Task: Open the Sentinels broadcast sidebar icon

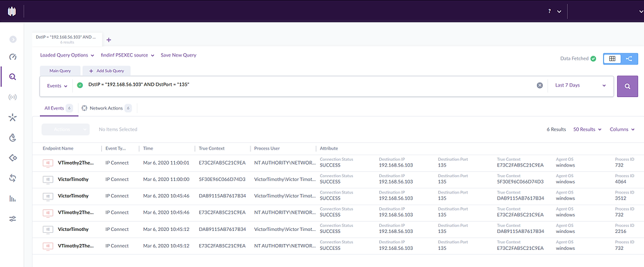Action: pos(12,97)
